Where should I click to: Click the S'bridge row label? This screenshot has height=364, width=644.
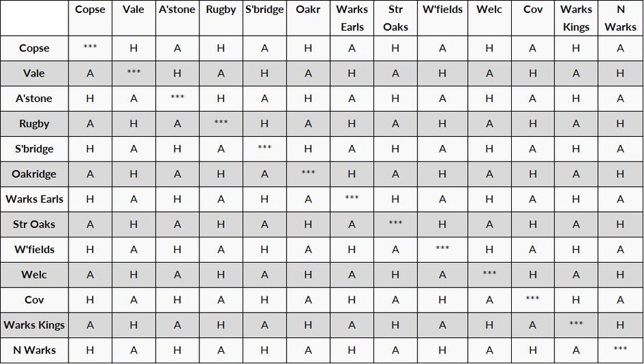[34, 149]
